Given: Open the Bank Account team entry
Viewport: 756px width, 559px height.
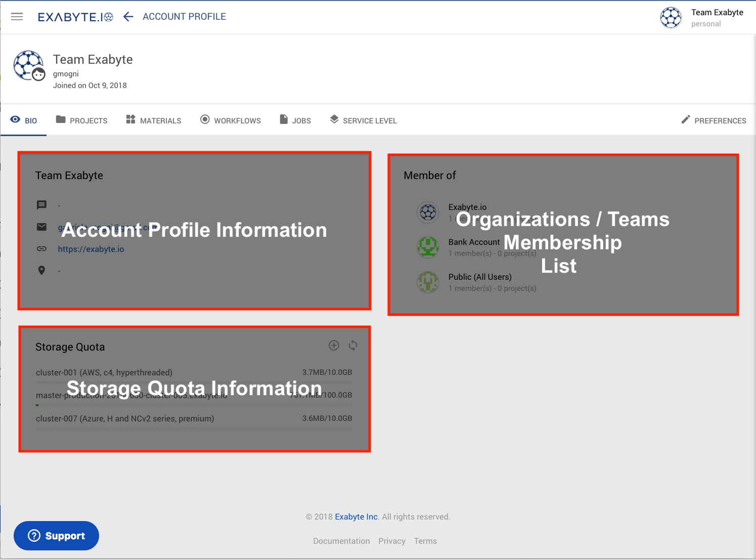Looking at the screenshot, I should [x=474, y=242].
